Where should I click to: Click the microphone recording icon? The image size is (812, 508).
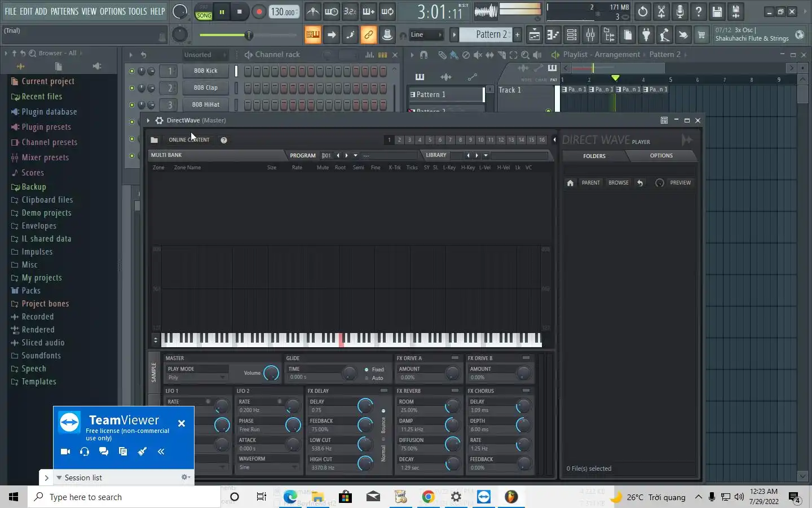[x=680, y=11]
